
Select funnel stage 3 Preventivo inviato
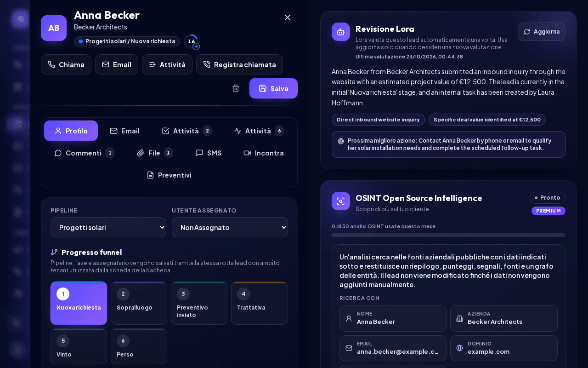(199, 303)
